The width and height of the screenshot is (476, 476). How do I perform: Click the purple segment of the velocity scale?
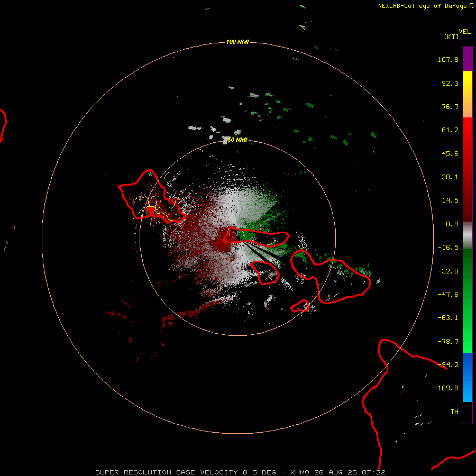(x=467, y=59)
